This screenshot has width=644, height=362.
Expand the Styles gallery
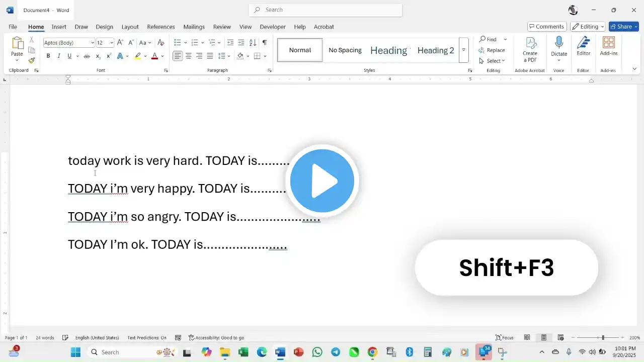pos(463,50)
